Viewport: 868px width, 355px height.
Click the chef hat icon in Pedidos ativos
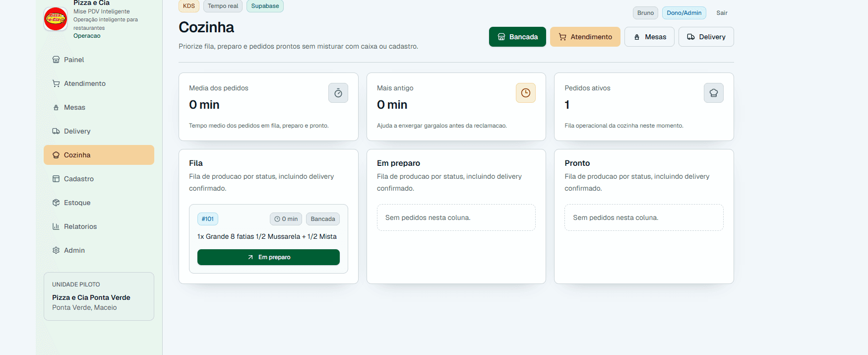point(714,93)
